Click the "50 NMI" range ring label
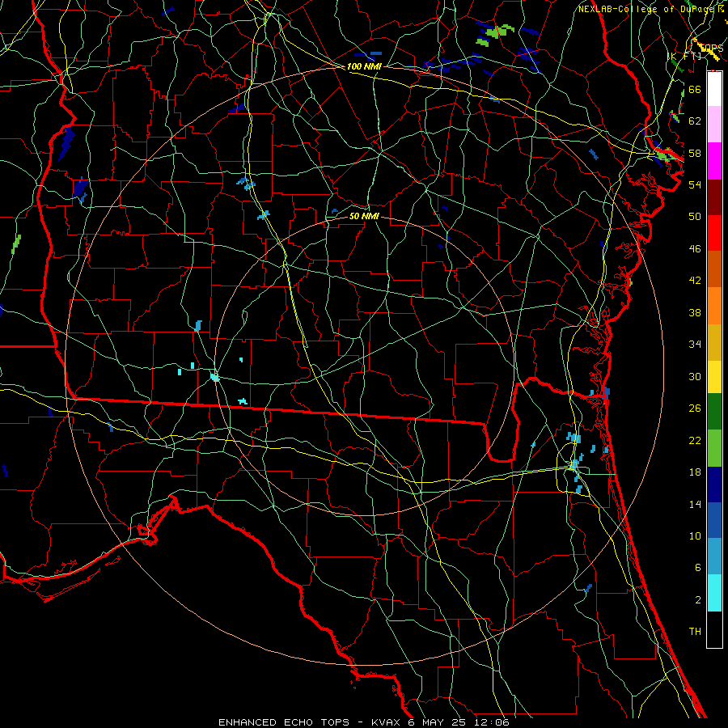The width and height of the screenshot is (728, 728). coord(364,216)
